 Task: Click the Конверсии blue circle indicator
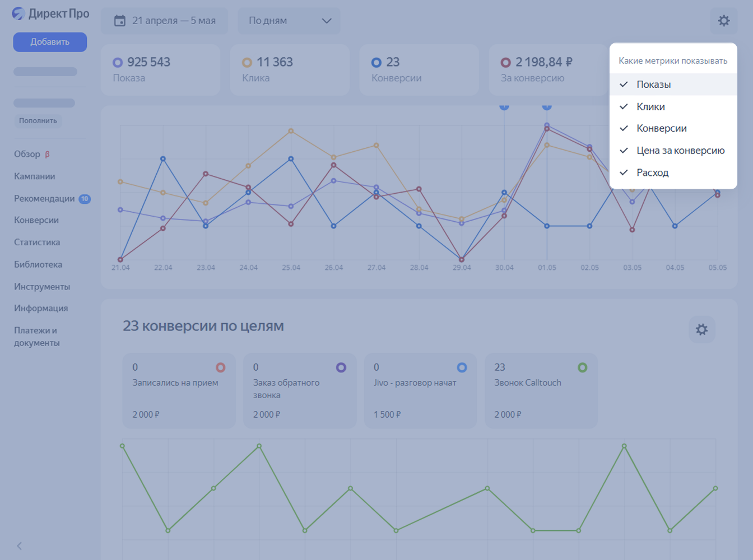(x=376, y=63)
